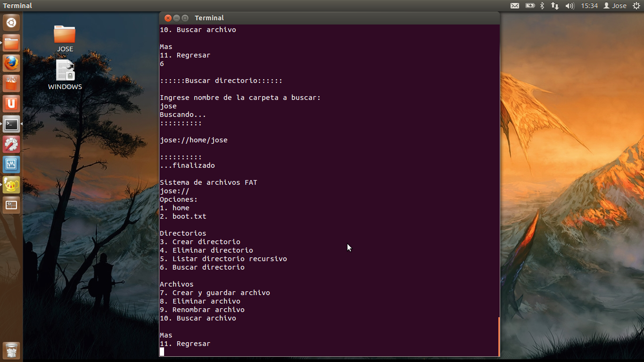Image resolution: width=644 pixels, height=362 pixels.
Task: Click the 15:34 clock
Action: (x=589, y=6)
